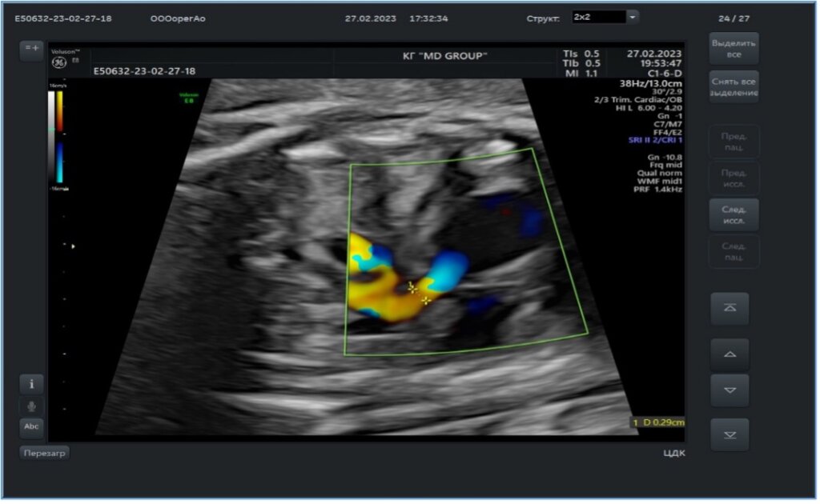Image resolution: width=820 pixels, height=504 pixels.
Task: Open the info 'i' panel
Action: (x=31, y=383)
